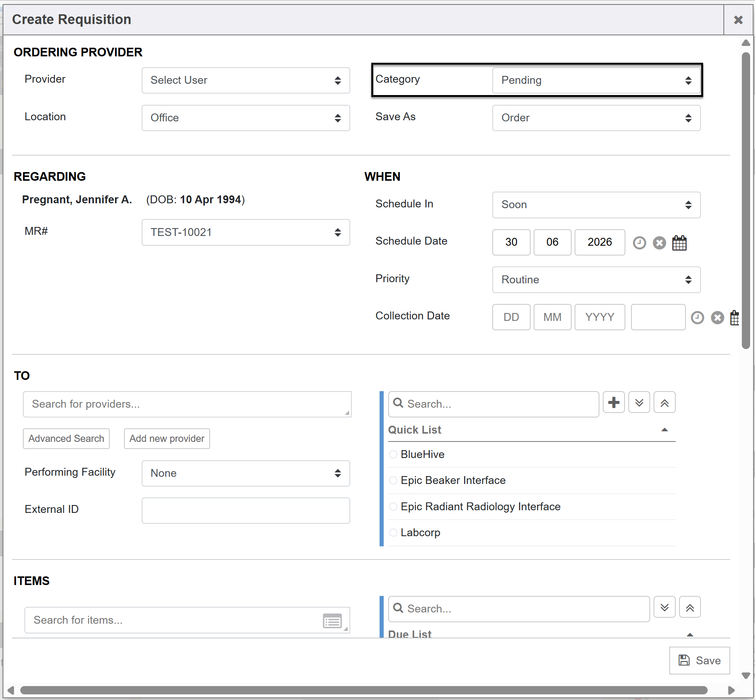Collapse the Due List section

(x=690, y=635)
